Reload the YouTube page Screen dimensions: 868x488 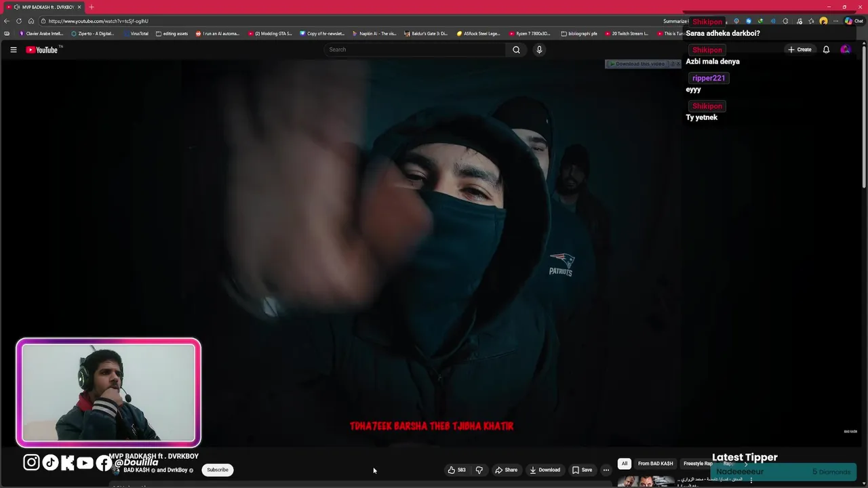(19, 21)
